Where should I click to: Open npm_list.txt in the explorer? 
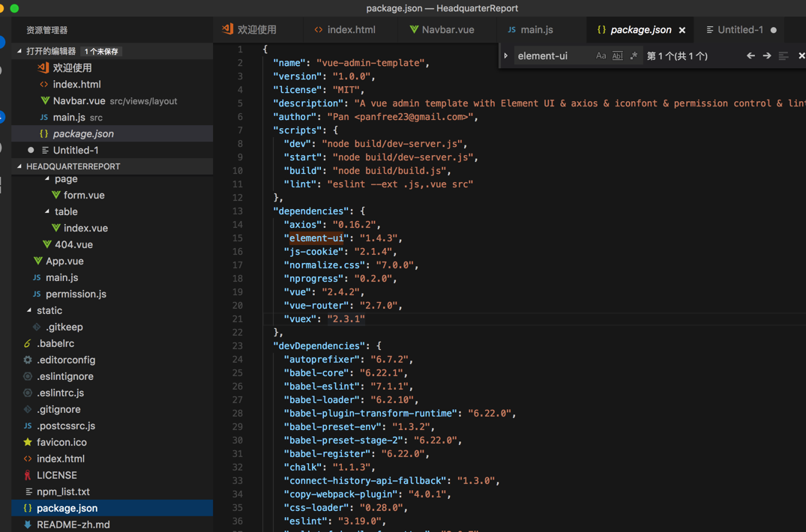point(63,492)
